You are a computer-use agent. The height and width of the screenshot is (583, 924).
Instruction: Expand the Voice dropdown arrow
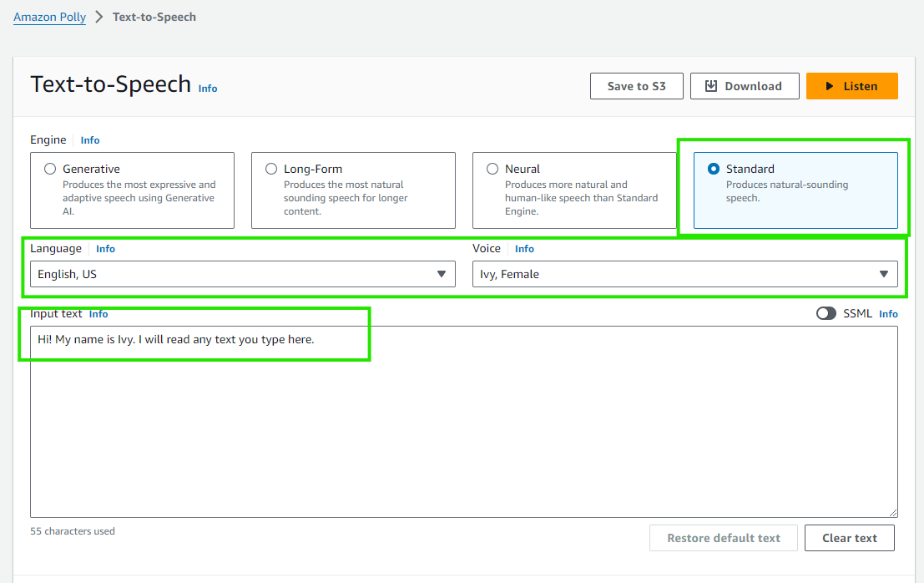click(884, 274)
